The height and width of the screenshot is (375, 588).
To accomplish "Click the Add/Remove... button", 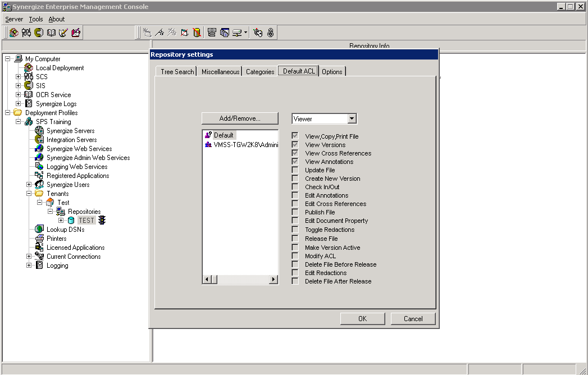I will click(x=240, y=118).
